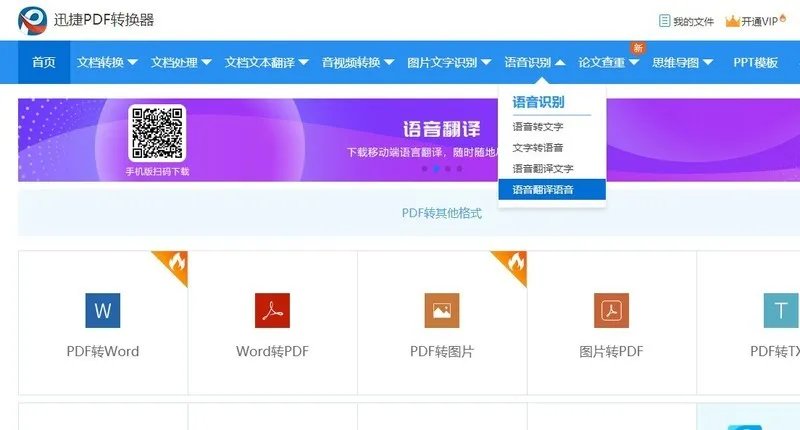Click the 迅捷PDF转换器 logo icon
The width and height of the screenshot is (800, 430).
(32, 20)
